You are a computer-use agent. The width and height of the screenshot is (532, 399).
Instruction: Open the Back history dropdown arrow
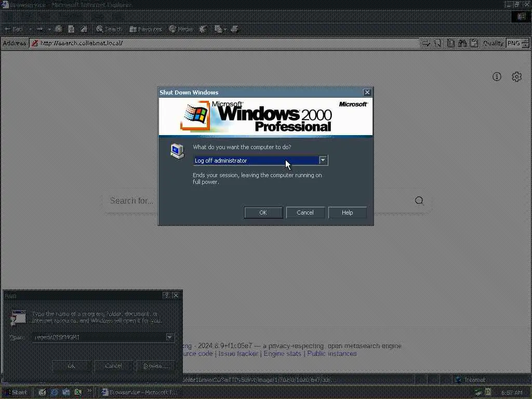coord(30,29)
